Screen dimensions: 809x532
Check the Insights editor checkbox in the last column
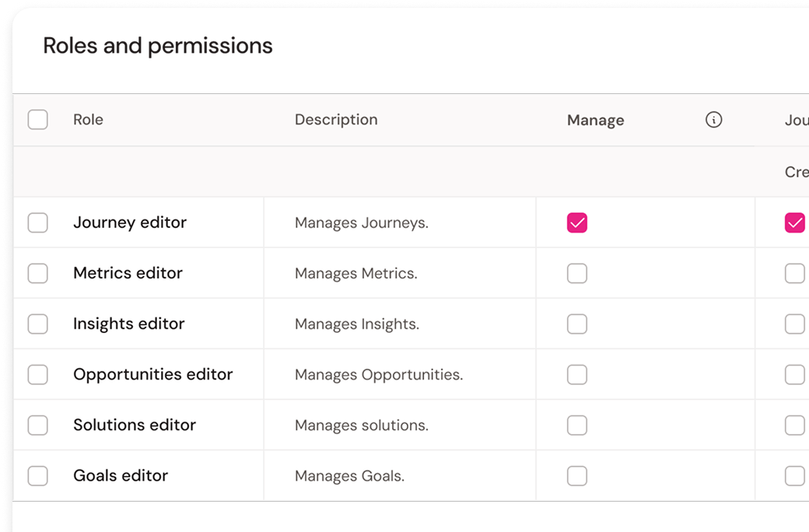(x=794, y=324)
